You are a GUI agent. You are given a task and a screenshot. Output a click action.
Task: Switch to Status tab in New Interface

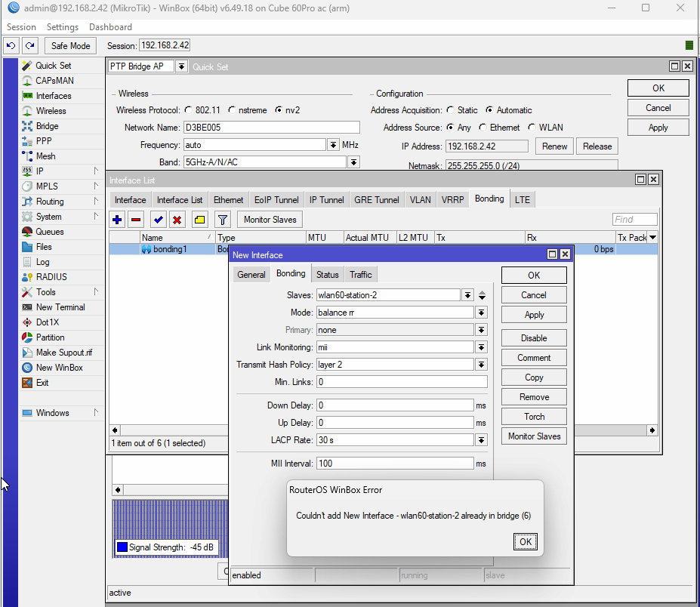pos(327,275)
